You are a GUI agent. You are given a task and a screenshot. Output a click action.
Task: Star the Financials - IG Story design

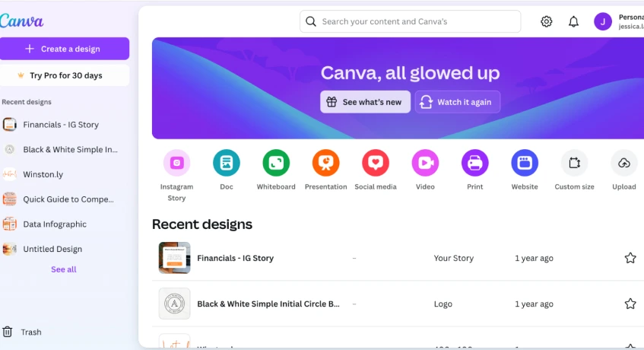coord(630,258)
